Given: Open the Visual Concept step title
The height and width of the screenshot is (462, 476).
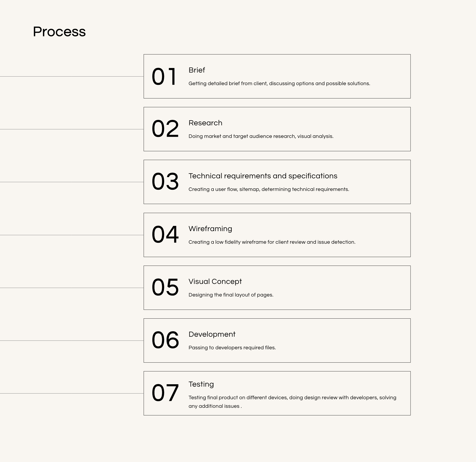Looking at the screenshot, I should click(215, 282).
